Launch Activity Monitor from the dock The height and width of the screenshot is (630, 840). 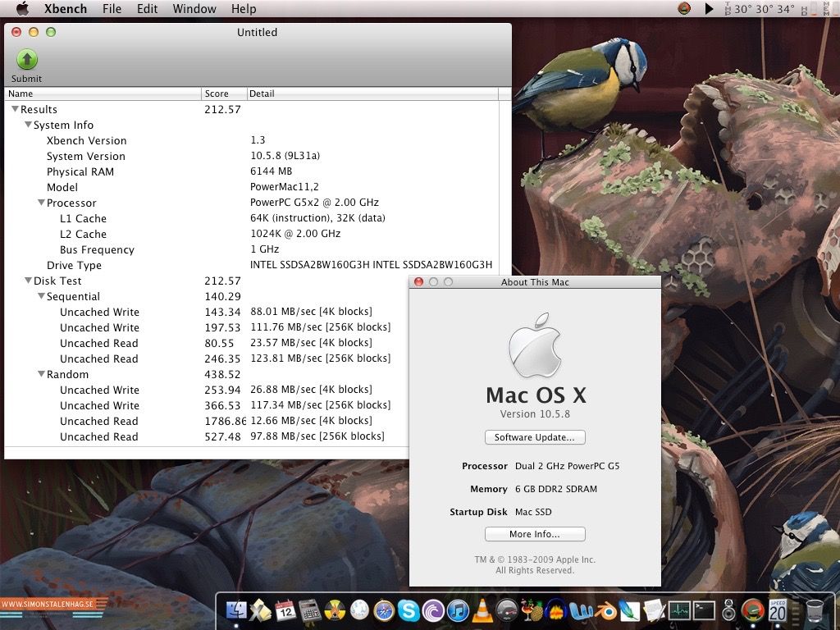click(x=678, y=610)
